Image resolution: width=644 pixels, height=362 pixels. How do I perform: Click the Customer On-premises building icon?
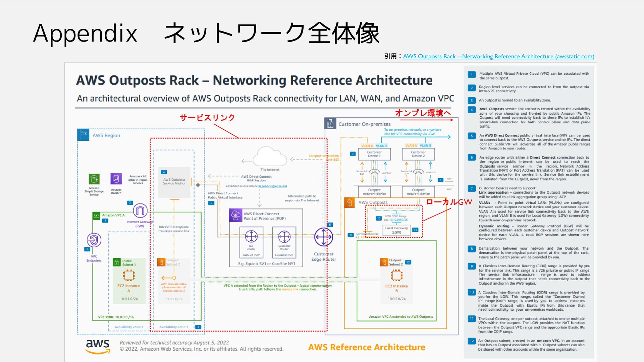click(x=330, y=123)
